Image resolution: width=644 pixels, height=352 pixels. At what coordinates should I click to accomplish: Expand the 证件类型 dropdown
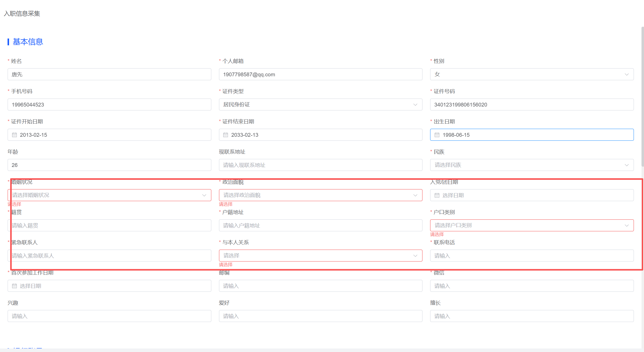pos(320,104)
